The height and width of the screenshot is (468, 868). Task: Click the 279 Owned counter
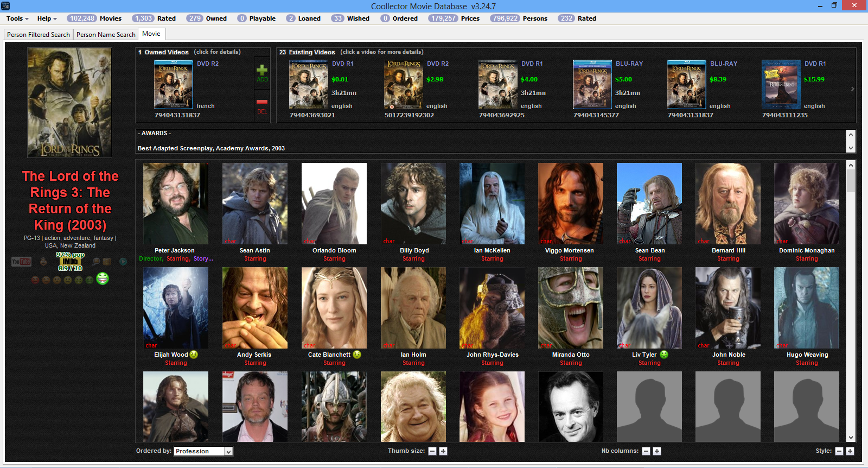click(x=207, y=18)
